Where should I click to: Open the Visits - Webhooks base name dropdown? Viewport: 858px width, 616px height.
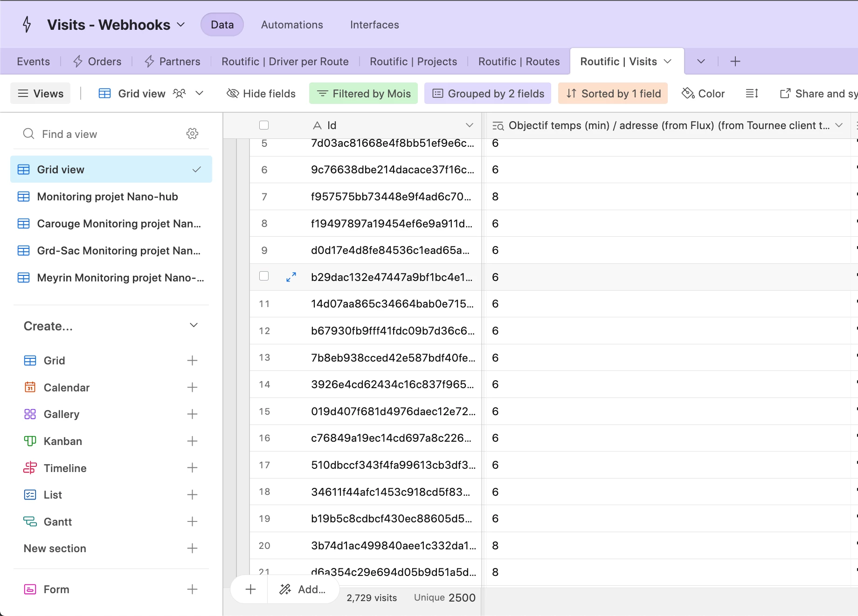pos(180,25)
